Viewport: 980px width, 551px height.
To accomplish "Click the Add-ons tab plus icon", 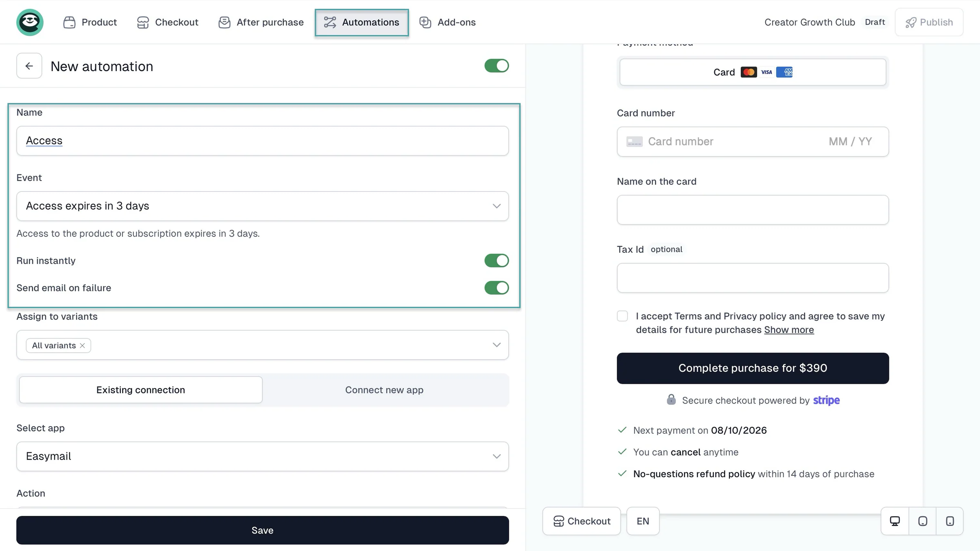I will coord(425,22).
